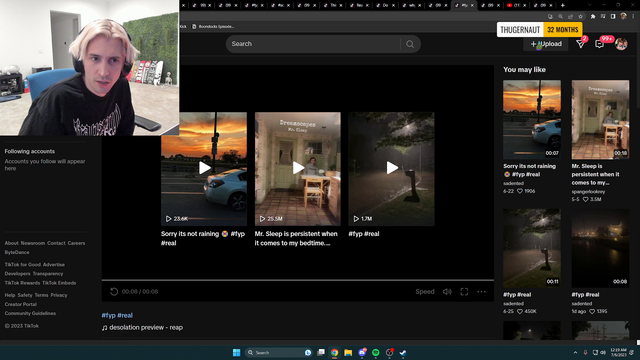This screenshot has height=360, width=640.
Task: Open File Explorer from the taskbar
Action: pos(348,353)
